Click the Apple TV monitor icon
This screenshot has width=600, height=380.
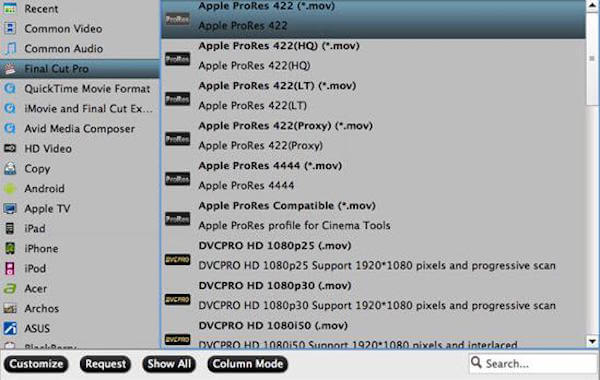10,209
